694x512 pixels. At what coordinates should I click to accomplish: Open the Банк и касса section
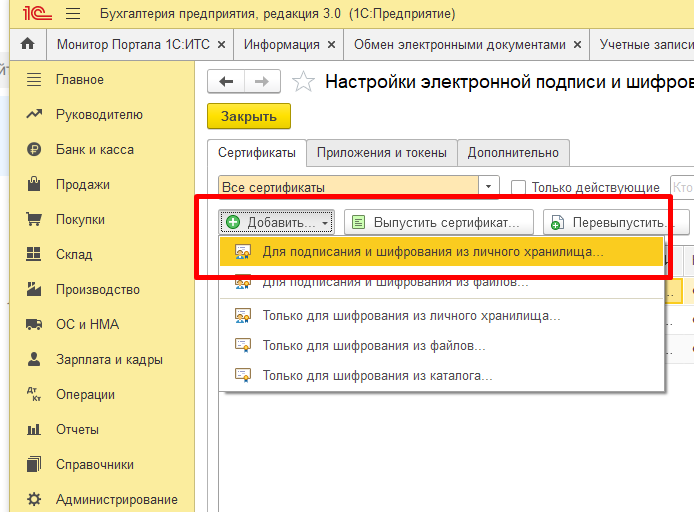(x=95, y=150)
